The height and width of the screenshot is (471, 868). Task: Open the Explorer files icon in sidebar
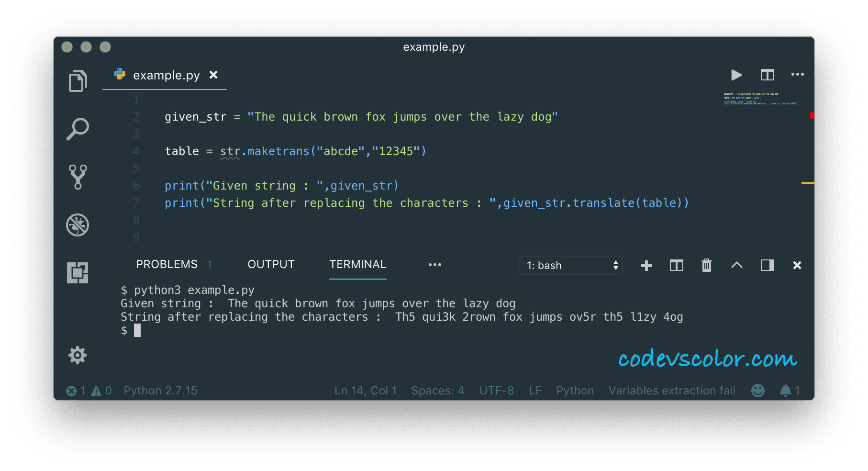[78, 81]
